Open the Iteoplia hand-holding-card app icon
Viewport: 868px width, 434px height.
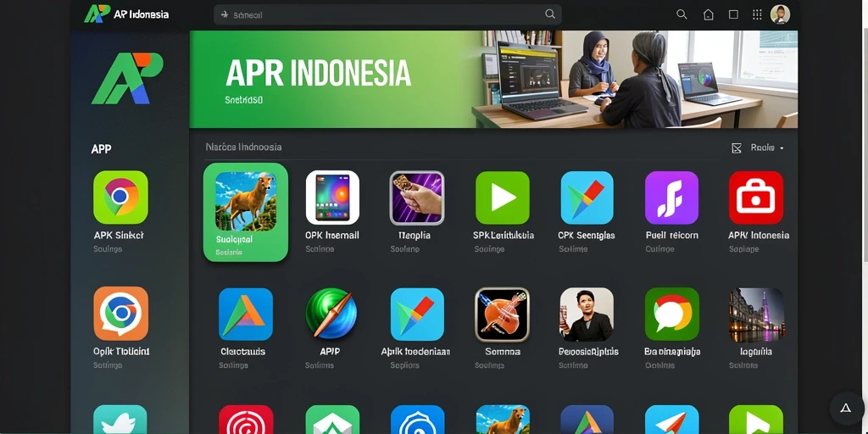click(x=417, y=198)
